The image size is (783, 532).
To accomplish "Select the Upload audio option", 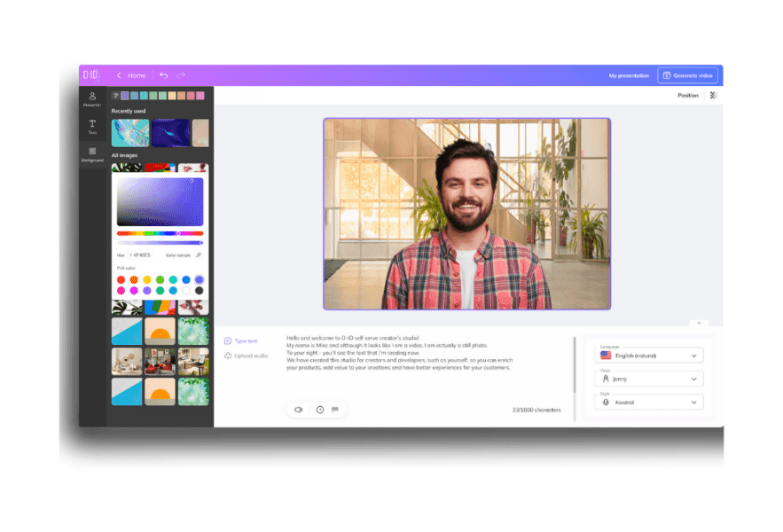I will pos(246,356).
